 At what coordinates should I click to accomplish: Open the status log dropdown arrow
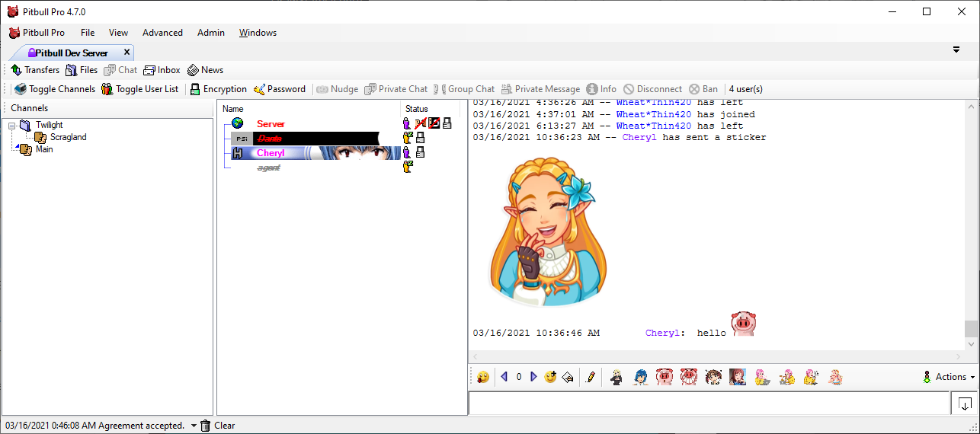click(194, 426)
